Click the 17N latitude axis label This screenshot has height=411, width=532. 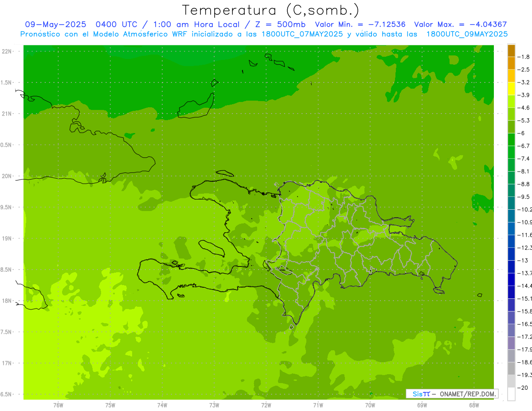coord(7,363)
